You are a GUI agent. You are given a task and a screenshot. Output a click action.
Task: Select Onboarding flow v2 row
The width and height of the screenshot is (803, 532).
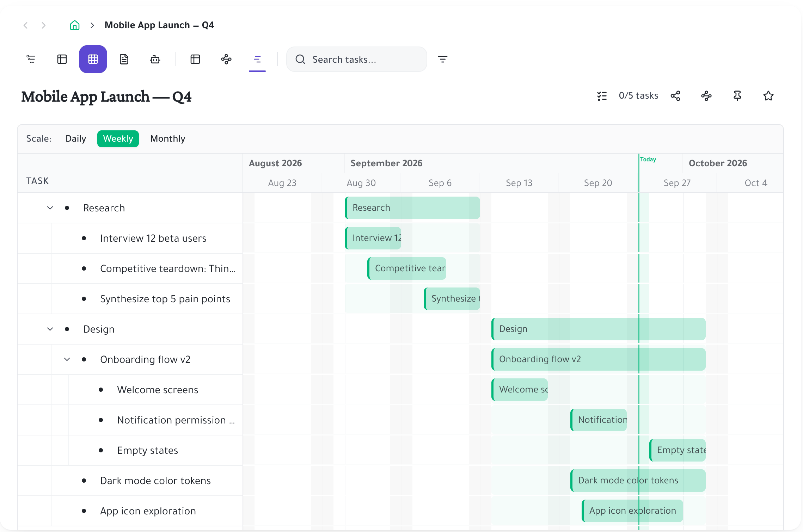pyautogui.click(x=130, y=359)
